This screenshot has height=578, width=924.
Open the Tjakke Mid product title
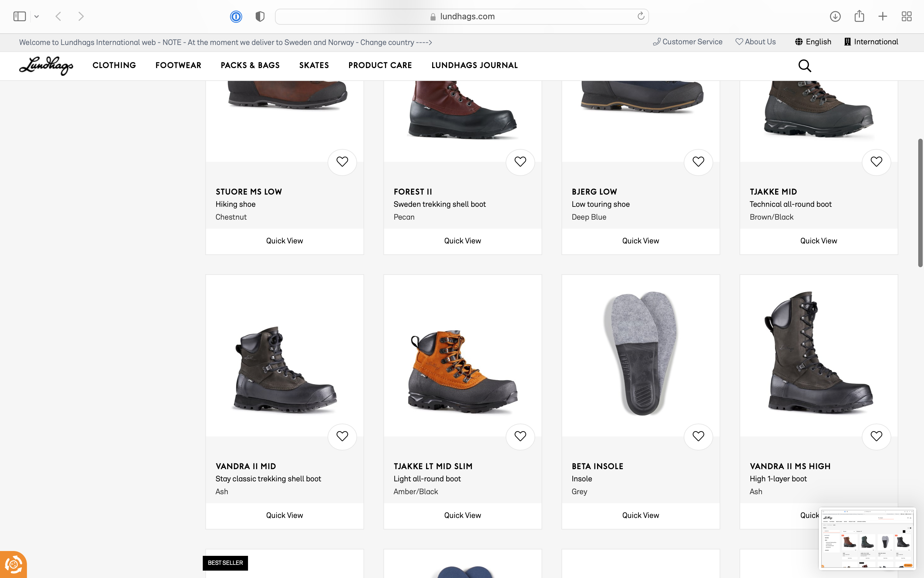[773, 192]
